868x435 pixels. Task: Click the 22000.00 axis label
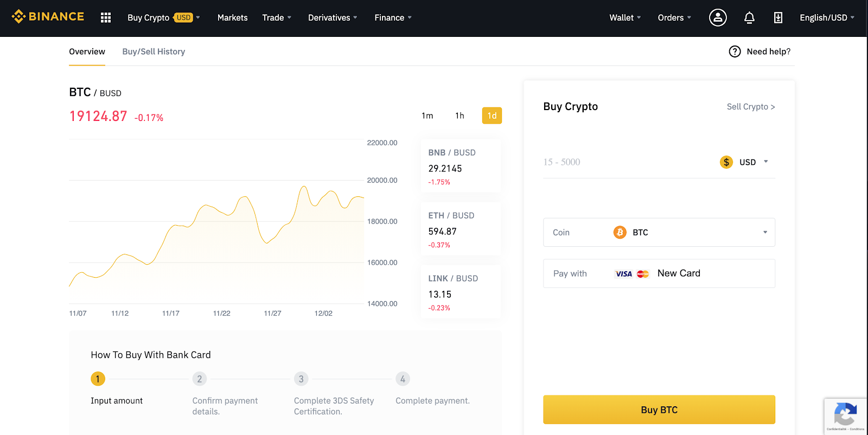coord(382,143)
